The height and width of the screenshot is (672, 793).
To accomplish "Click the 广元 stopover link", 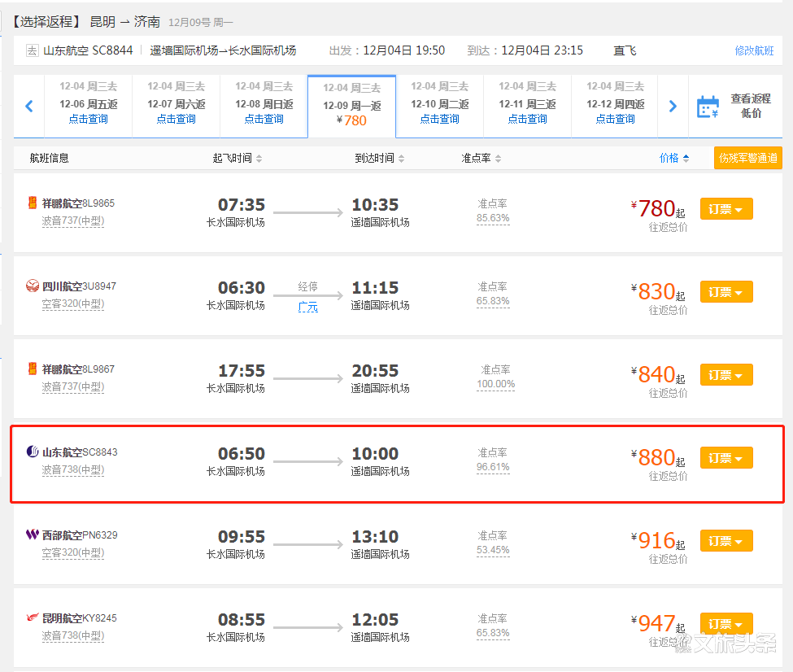I will point(308,307).
